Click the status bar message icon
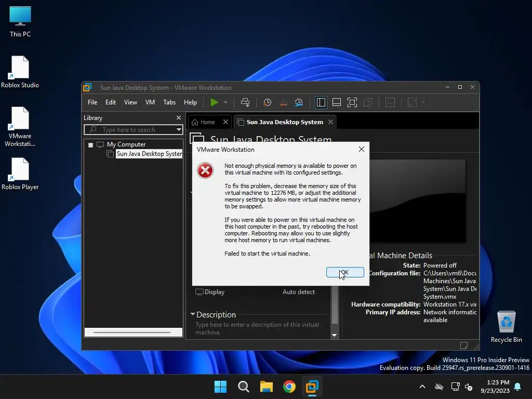 (x=464, y=345)
